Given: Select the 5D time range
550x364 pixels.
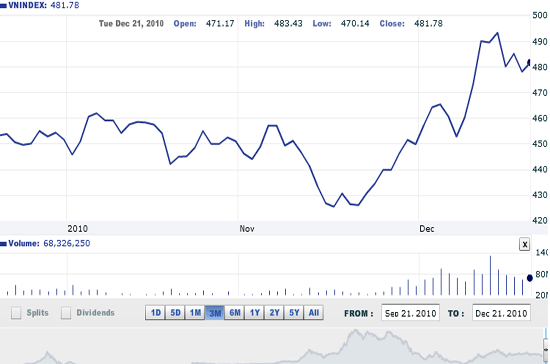Looking at the screenshot, I should click(x=175, y=312).
